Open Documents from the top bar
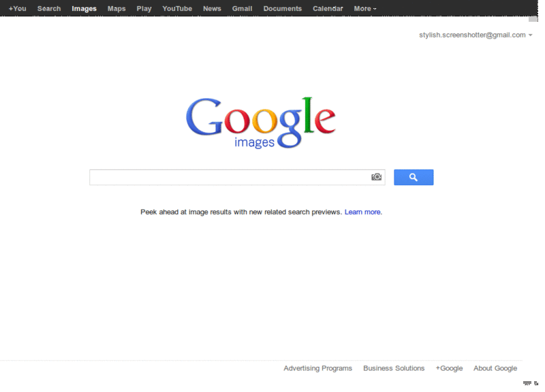Image resolution: width=545 pixels, height=392 pixels. coord(283,9)
